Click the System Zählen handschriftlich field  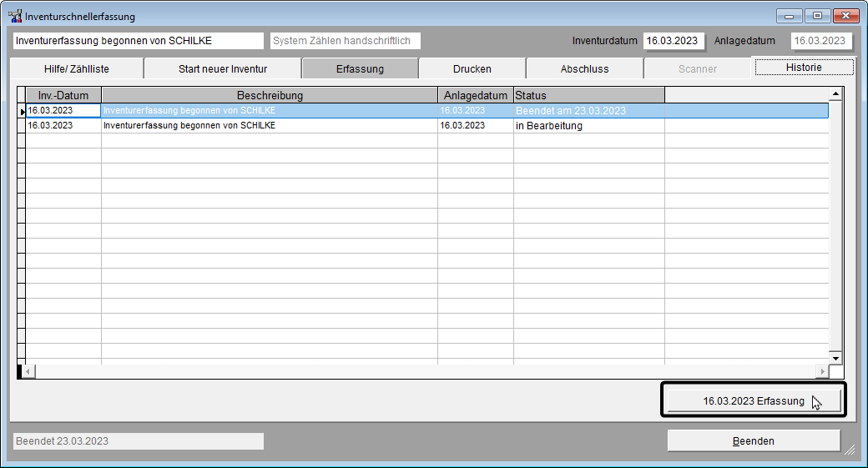point(346,40)
